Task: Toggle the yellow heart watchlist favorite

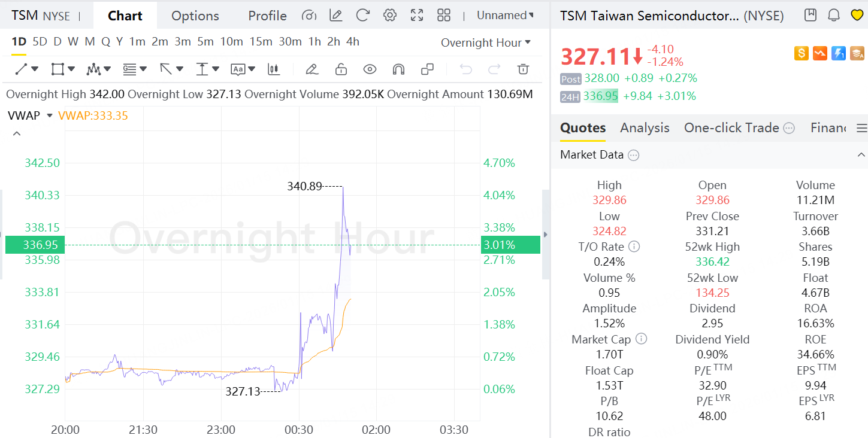Action: 857,16
